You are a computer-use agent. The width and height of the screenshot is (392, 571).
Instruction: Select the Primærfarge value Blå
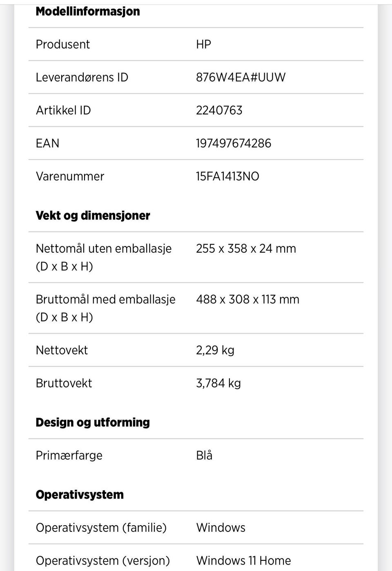point(204,455)
